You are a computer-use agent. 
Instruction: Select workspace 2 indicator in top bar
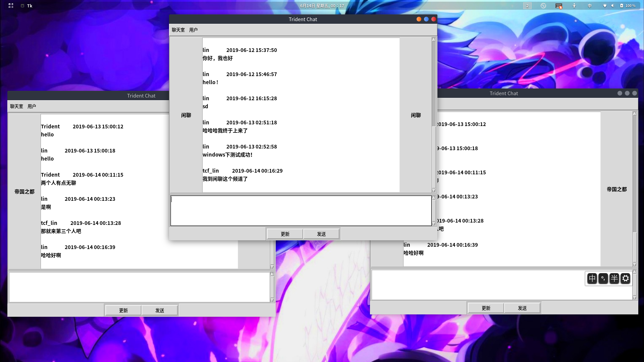tap(527, 6)
